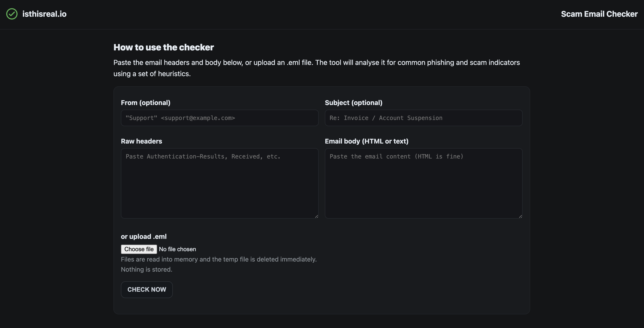Click inside the Raw headers textarea
The height and width of the screenshot is (328, 644).
(220, 183)
